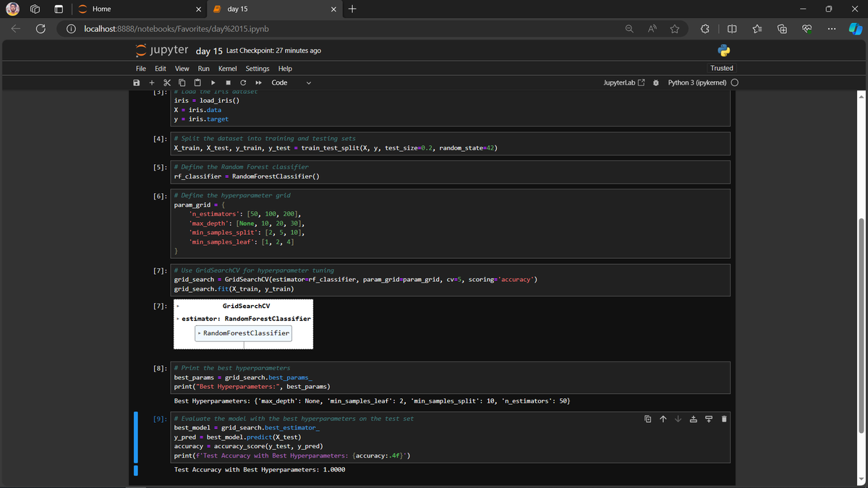Open the Kernel menu

click(x=228, y=68)
